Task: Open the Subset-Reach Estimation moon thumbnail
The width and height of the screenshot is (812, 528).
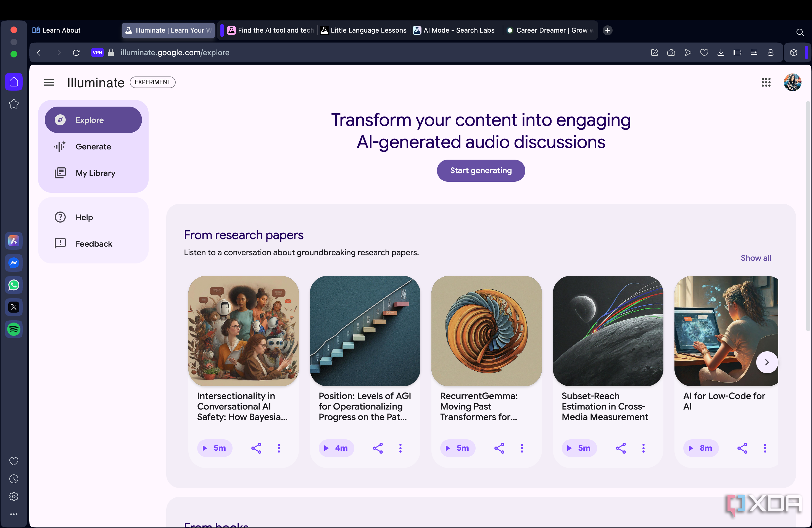Action: pyautogui.click(x=608, y=331)
